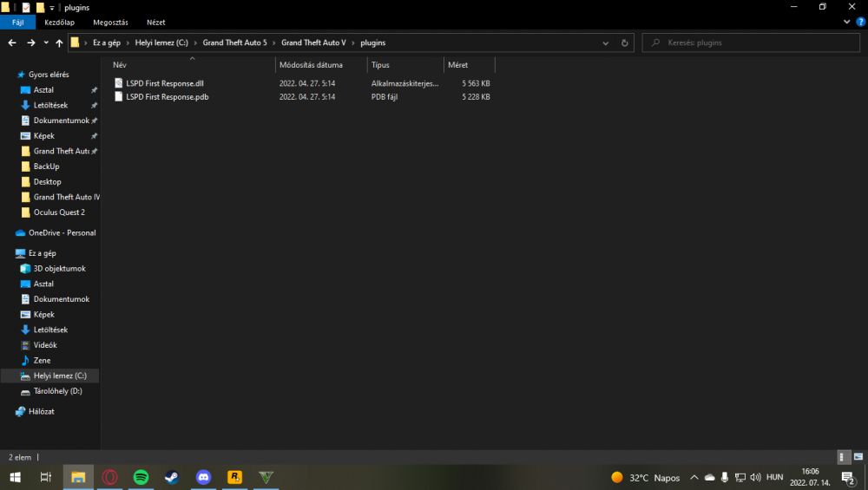Open the quick access toolbar dropdown
Image resolution: width=868 pixels, height=490 pixels.
51,8
